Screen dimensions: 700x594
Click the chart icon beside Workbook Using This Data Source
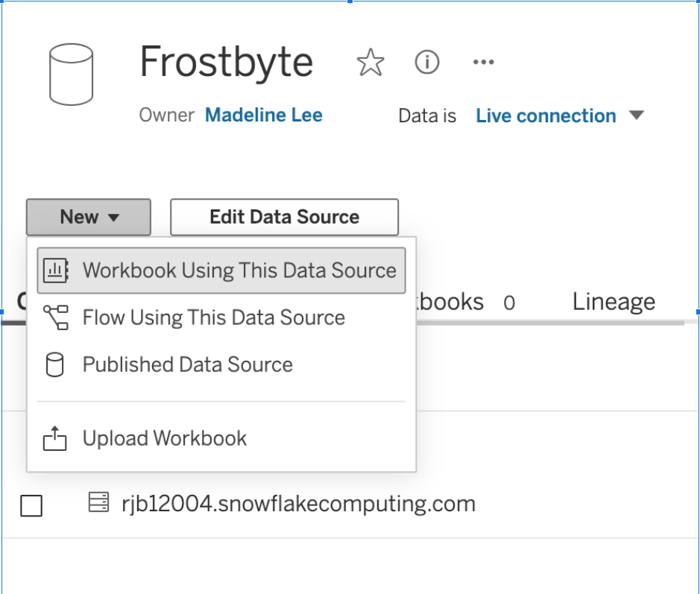tap(55, 270)
